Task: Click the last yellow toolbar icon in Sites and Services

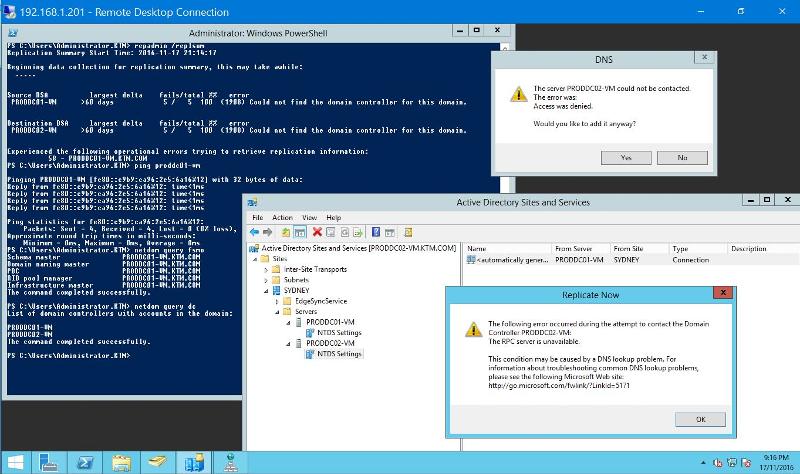Action: click(x=408, y=232)
